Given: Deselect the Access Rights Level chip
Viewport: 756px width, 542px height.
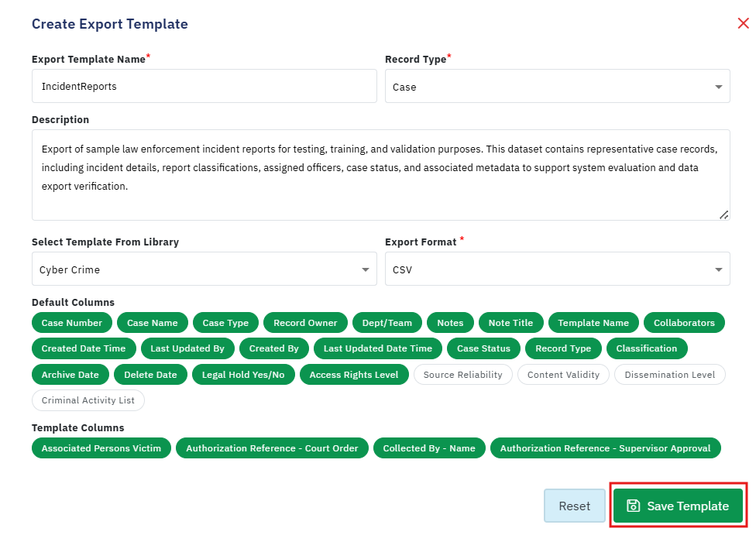Looking at the screenshot, I should coord(354,374).
